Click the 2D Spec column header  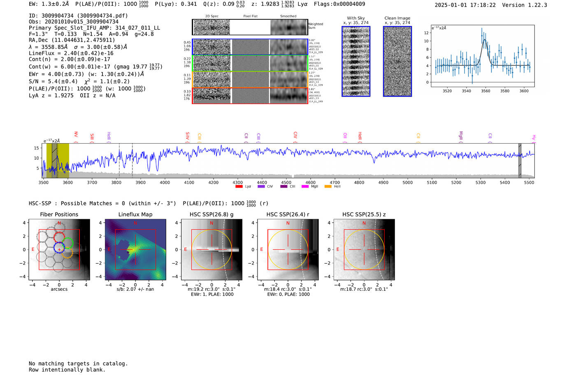click(x=212, y=16)
